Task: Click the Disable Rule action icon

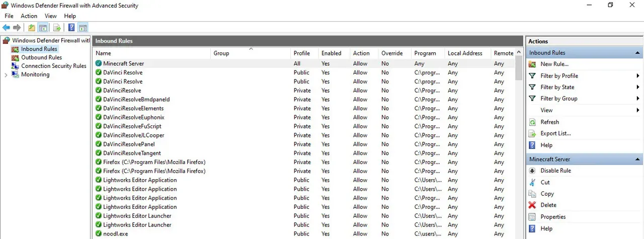Action: pyautogui.click(x=532, y=171)
